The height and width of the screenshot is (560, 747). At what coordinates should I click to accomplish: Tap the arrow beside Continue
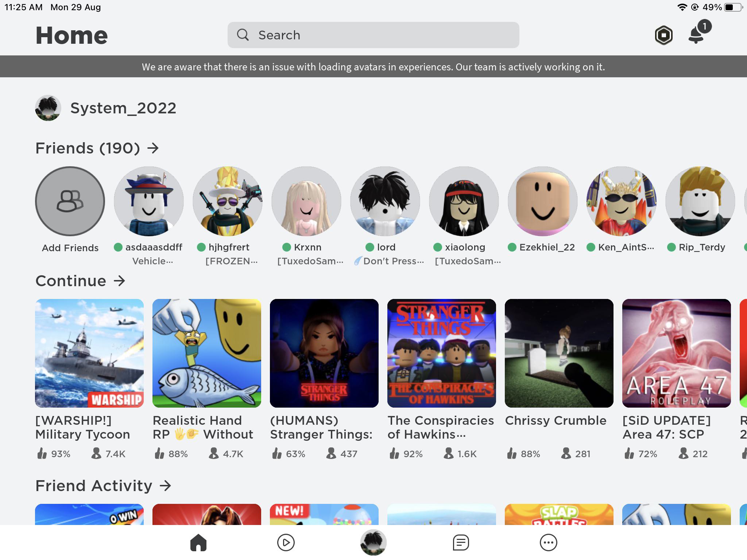point(119,281)
